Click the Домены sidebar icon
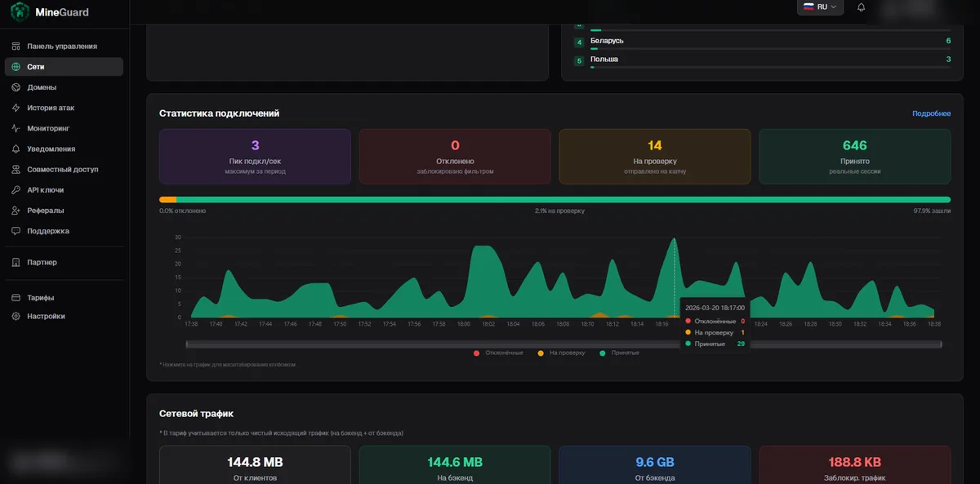Viewport: 980px width, 484px height. (x=16, y=87)
